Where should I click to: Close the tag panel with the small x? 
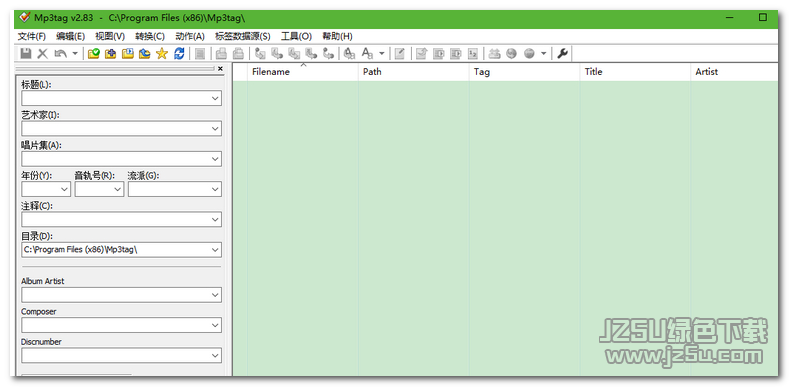click(x=220, y=68)
